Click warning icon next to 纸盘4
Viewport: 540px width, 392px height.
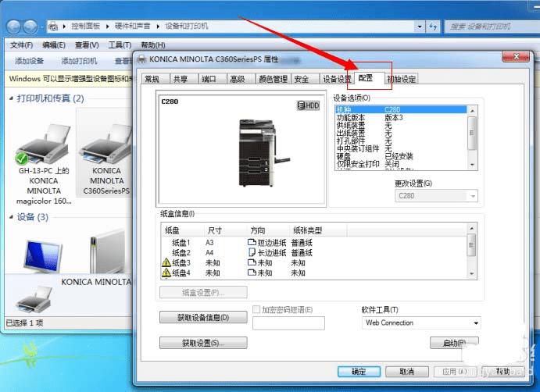pyautogui.click(x=166, y=273)
